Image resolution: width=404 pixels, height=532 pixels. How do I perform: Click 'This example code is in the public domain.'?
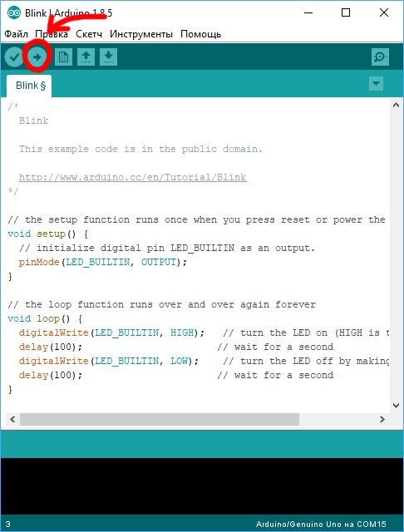140,150
